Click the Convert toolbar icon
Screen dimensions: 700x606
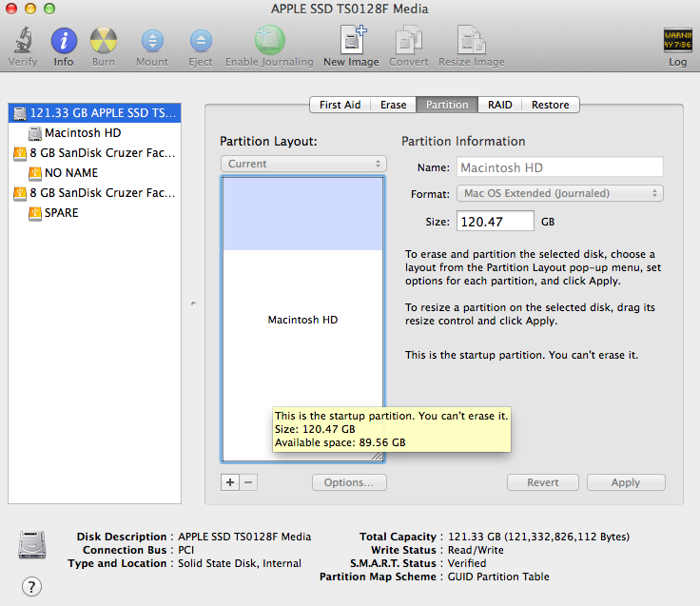coord(408,40)
